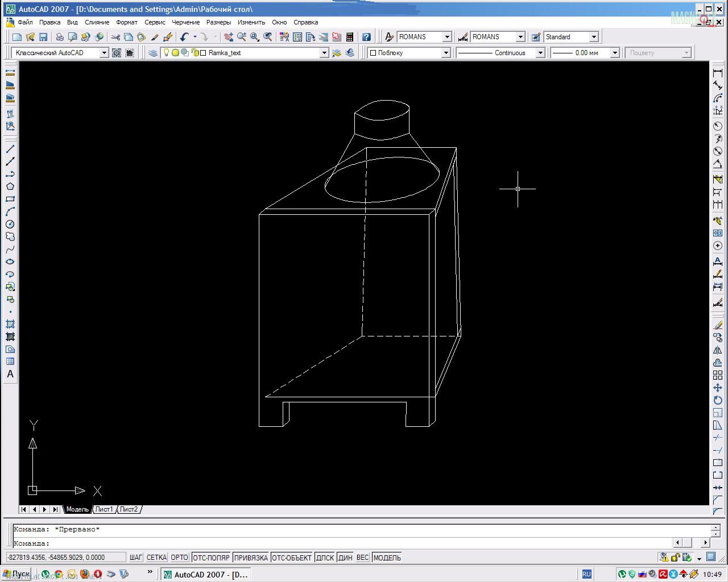Open the Layer Properties Manager icon
Screen dimensions: 728x582
coord(153,53)
